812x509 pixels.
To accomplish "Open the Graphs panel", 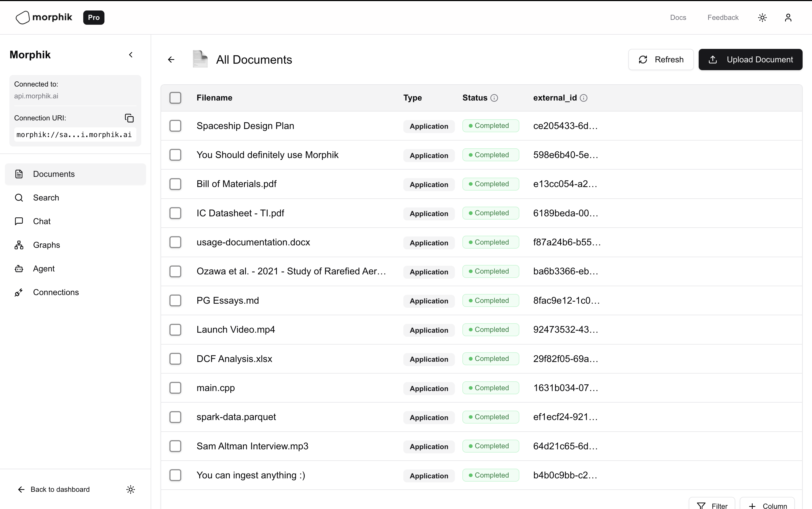I will click(x=46, y=245).
